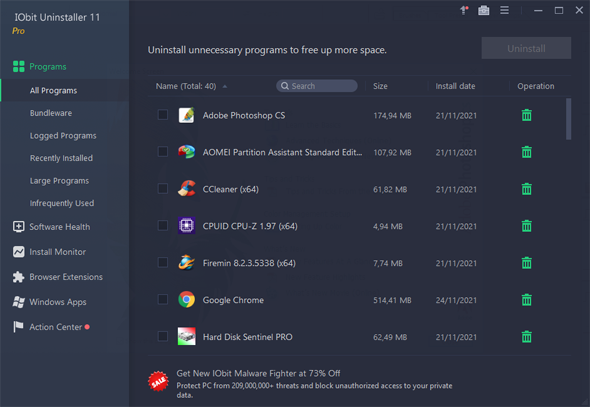Click the 174,94 MB size value
Image resolution: width=590 pixels, height=407 pixels.
point(392,115)
